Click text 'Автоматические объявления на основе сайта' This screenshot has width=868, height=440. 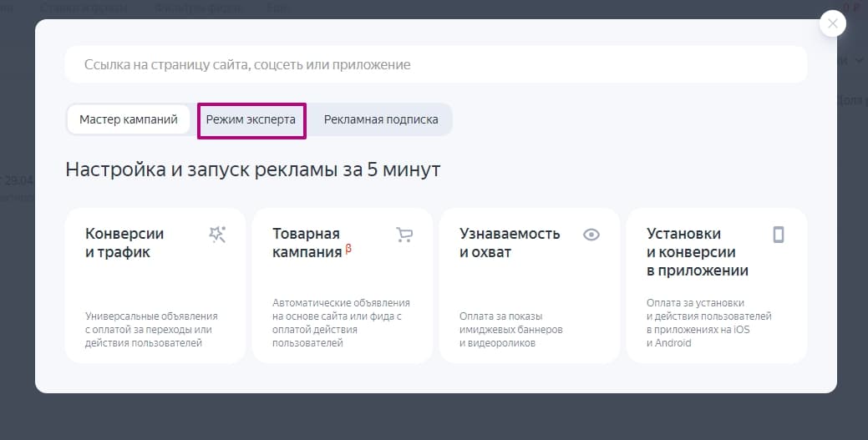click(341, 322)
